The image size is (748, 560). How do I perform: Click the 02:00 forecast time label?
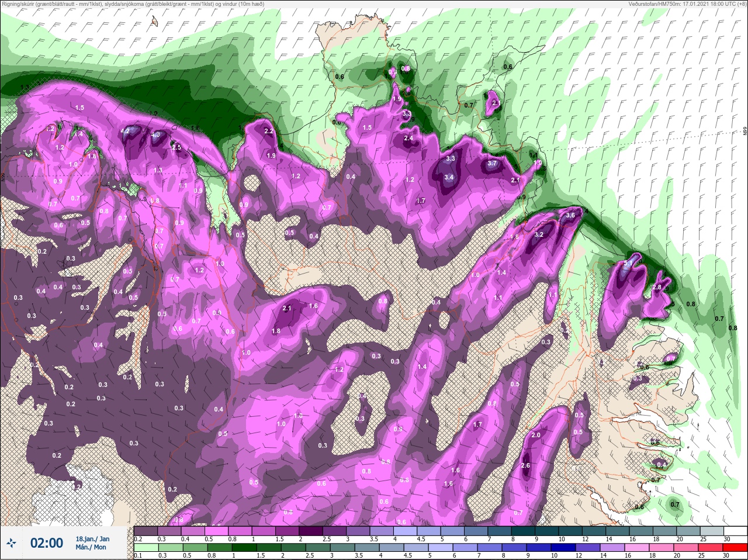[46, 543]
